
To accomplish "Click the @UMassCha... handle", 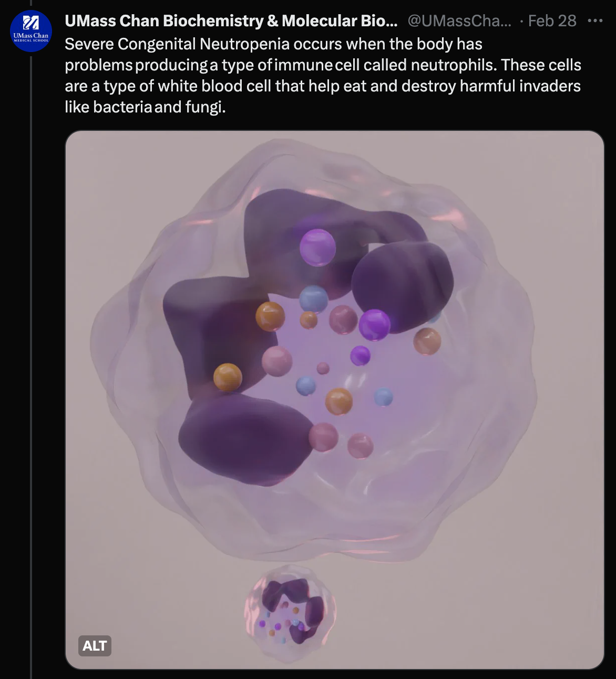I will [x=459, y=21].
